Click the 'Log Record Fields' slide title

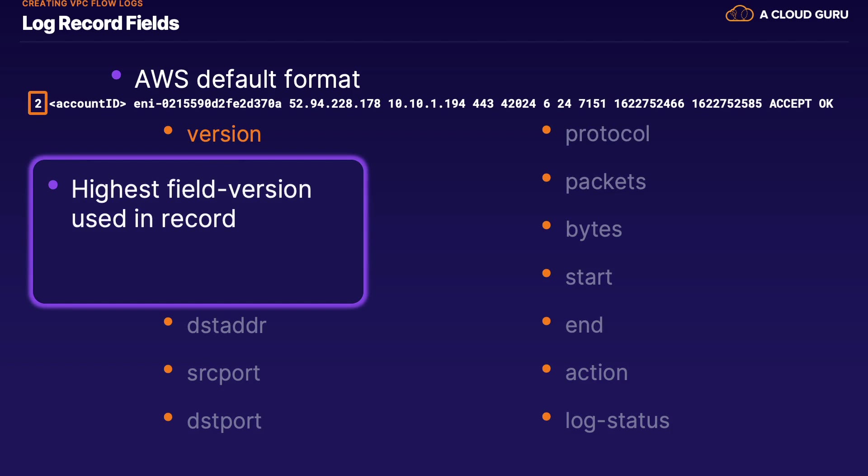(x=100, y=24)
